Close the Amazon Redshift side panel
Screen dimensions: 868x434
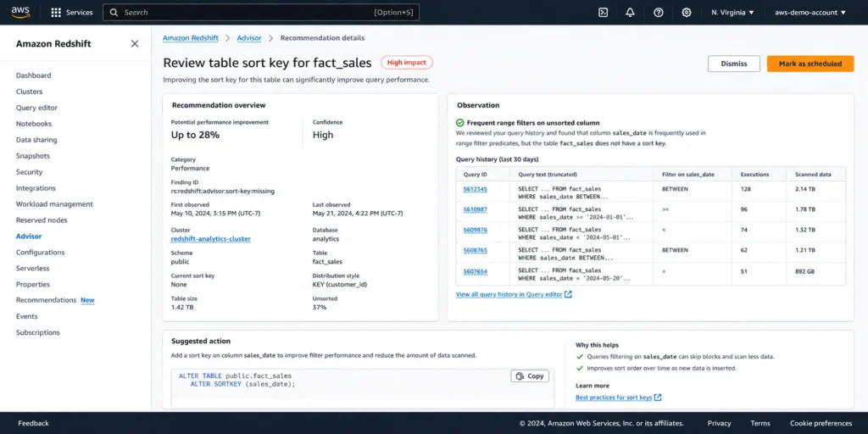(135, 44)
